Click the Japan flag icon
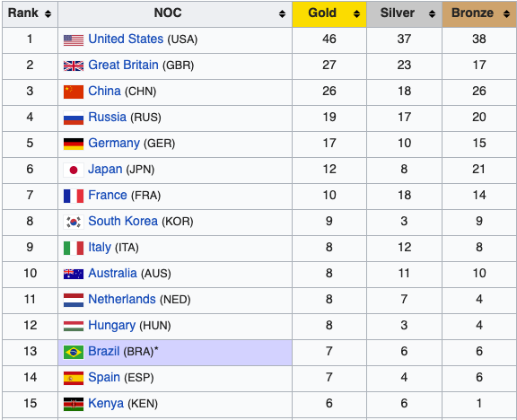This screenshot has height=420, width=517. (x=74, y=171)
